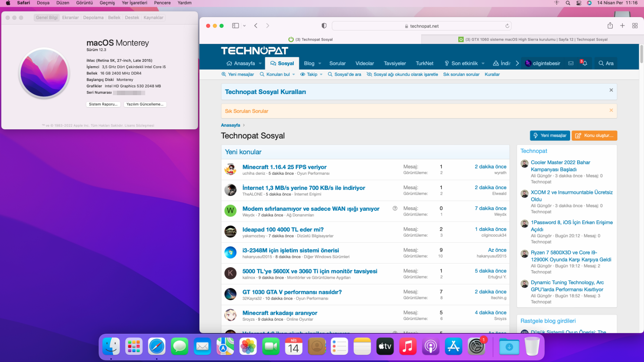Open Maps from the Dock
Image resolution: width=644 pixels, height=362 pixels.
(225, 346)
